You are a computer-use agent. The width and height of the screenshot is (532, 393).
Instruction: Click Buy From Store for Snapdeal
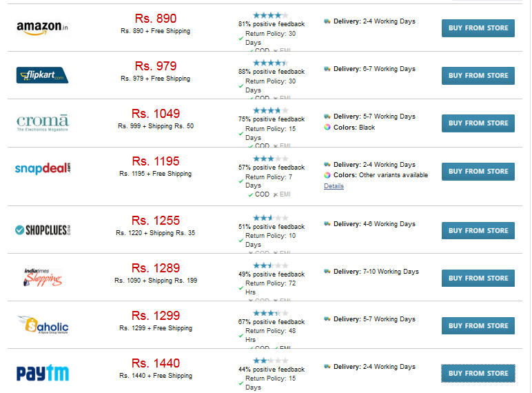pos(478,172)
